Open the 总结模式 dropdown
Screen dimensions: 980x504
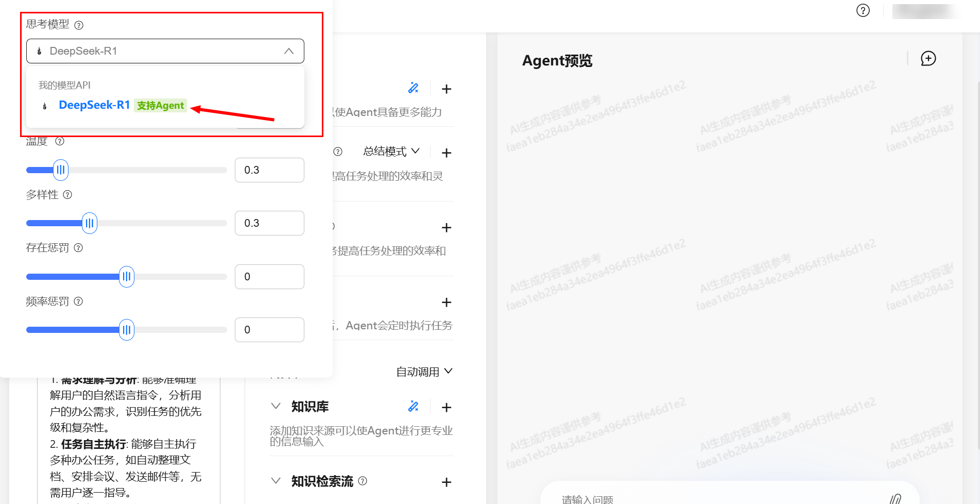pyautogui.click(x=391, y=152)
